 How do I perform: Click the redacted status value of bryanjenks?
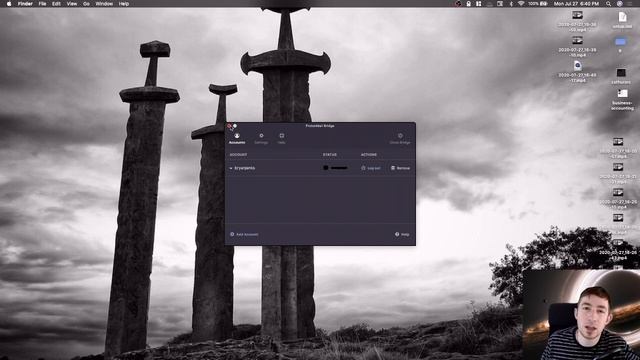click(x=336, y=168)
